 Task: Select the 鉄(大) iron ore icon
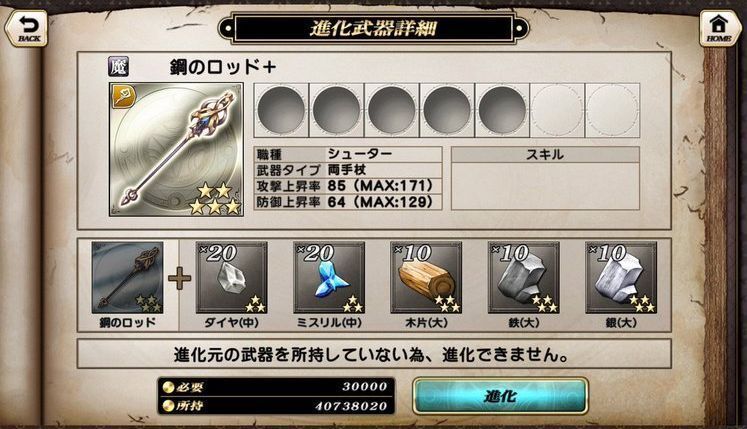(x=524, y=277)
